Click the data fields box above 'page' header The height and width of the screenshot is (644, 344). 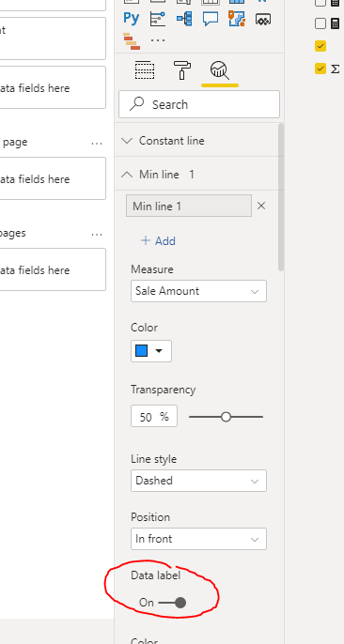click(53, 87)
